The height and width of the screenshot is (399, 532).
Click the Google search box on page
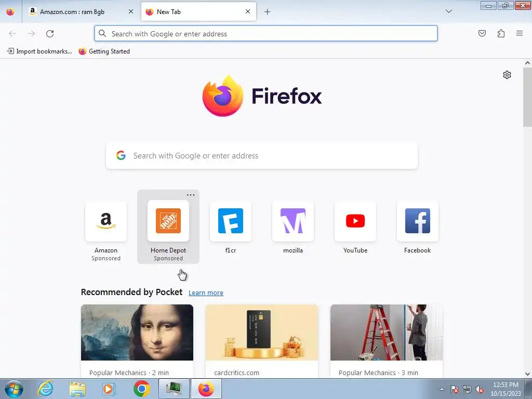coord(262,156)
